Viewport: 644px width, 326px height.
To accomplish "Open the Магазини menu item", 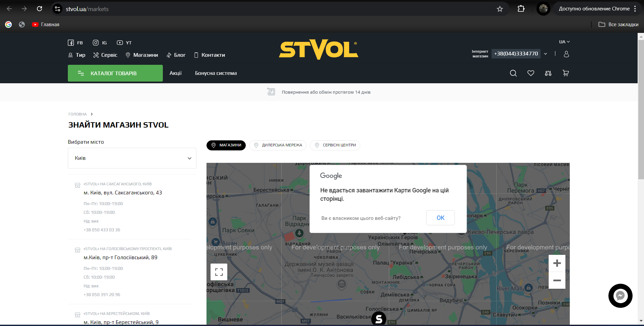I will point(142,55).
